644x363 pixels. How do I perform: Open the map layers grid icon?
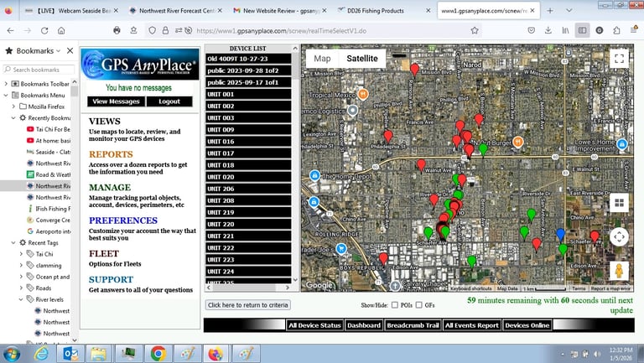coord(619,202)
